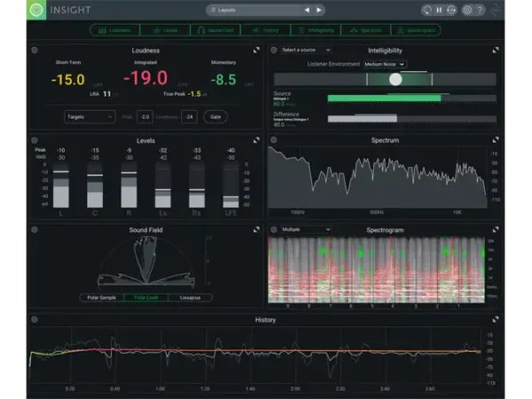Open Intelligibility panel settings gear
Viewport: 532px width, 399px height.
pyautogui.click(x=274, y=51)
